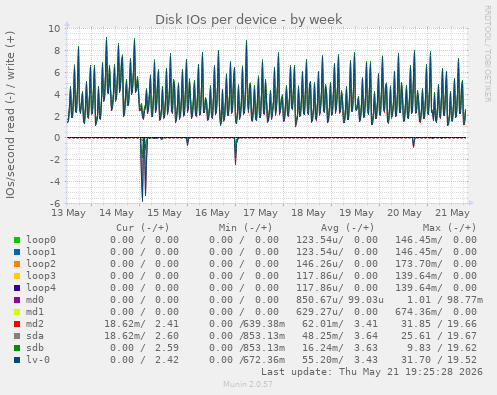Click the loop1 blue legend swatch

click(17, 252)
